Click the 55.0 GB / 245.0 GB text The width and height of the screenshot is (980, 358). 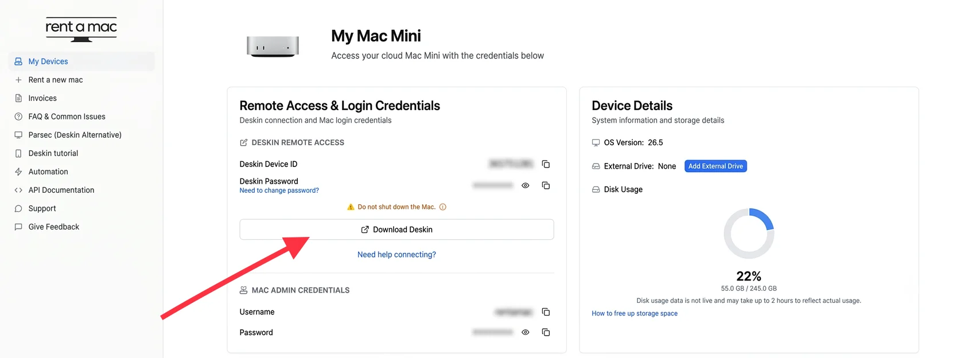749,289
